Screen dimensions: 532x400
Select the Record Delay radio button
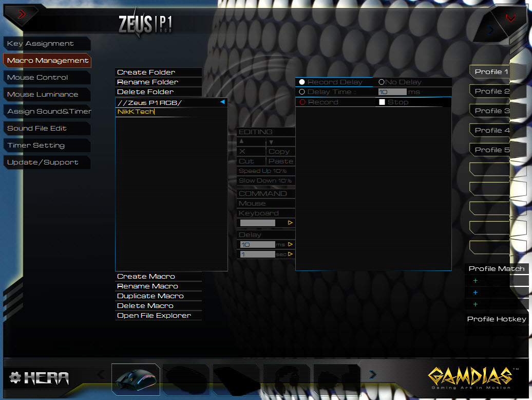tap(302, 82)
